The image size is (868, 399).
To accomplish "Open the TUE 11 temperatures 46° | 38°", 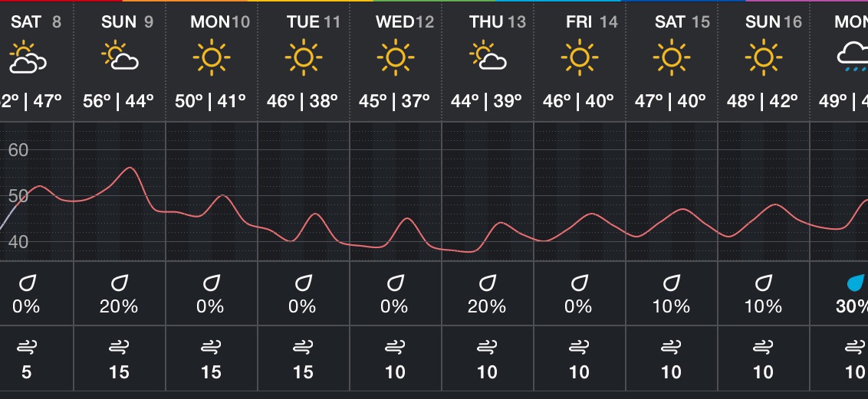I will [302, 102].
